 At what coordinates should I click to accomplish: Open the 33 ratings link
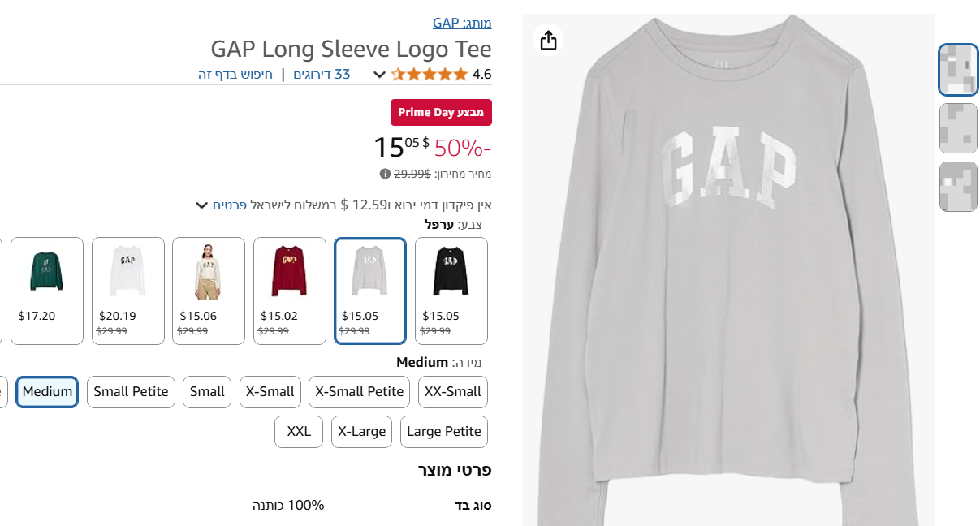tap(322, 75)
